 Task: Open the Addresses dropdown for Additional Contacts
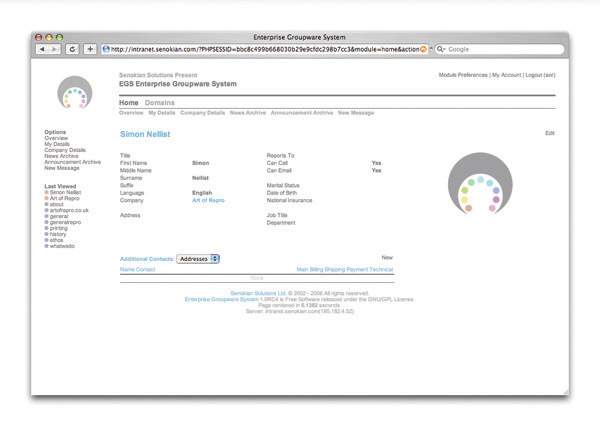(x=198, y=259)
